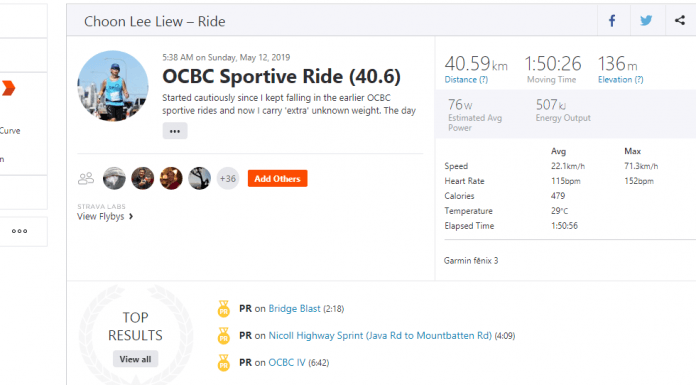Show the +36 additional riders

click(x=228, y=179)
